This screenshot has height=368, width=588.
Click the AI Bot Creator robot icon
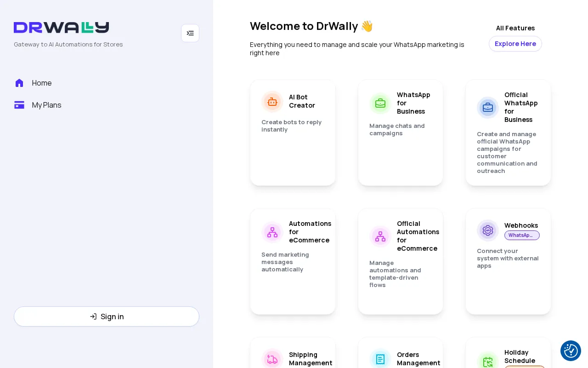(x=272, y=102)
